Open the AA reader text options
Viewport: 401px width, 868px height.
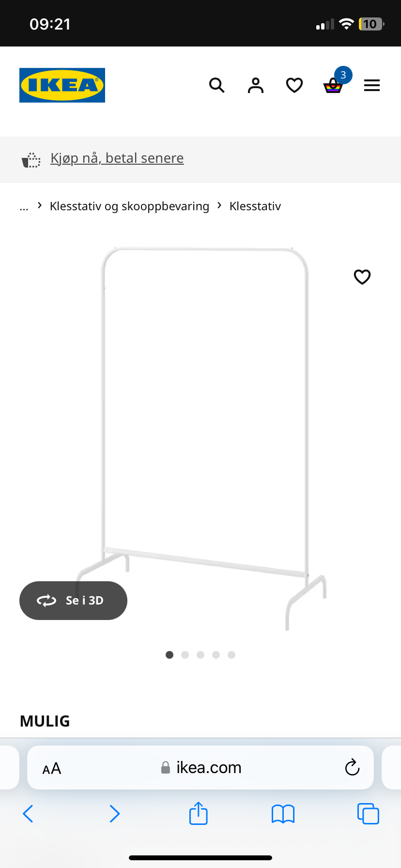pos(52,769)
